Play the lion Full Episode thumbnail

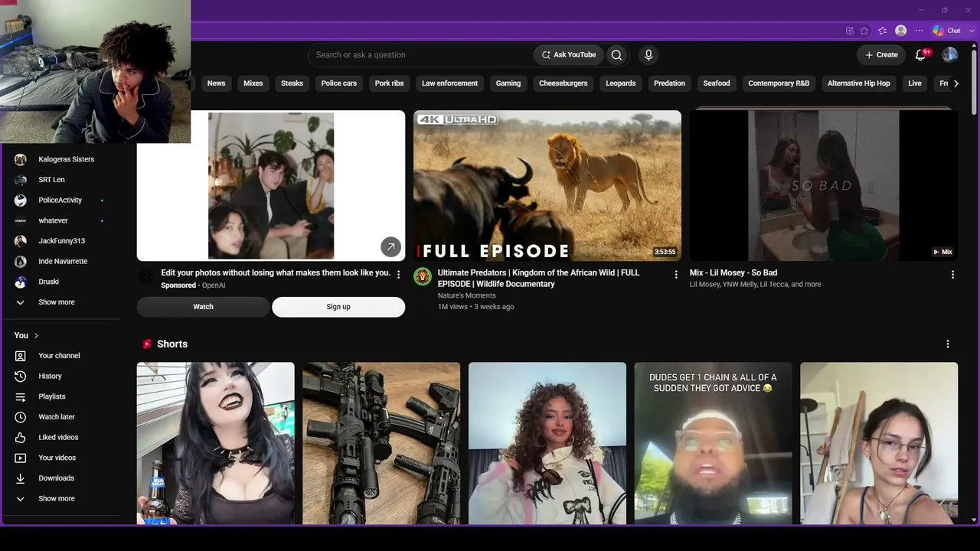coord(547,186)
